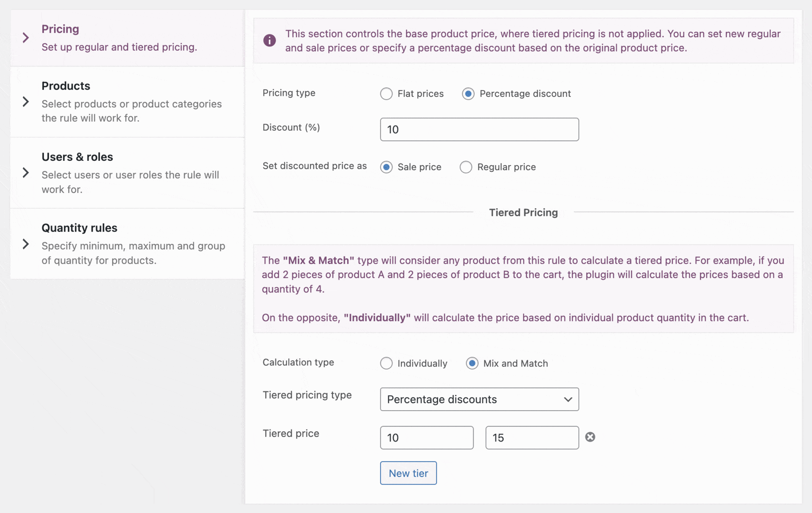Focus the Discount (%) input field

pos(479,130)
